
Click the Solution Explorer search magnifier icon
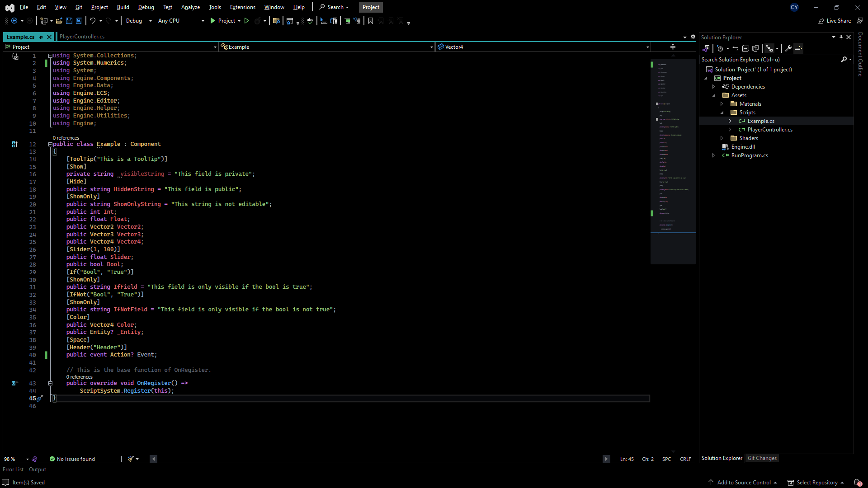(844, 60)
